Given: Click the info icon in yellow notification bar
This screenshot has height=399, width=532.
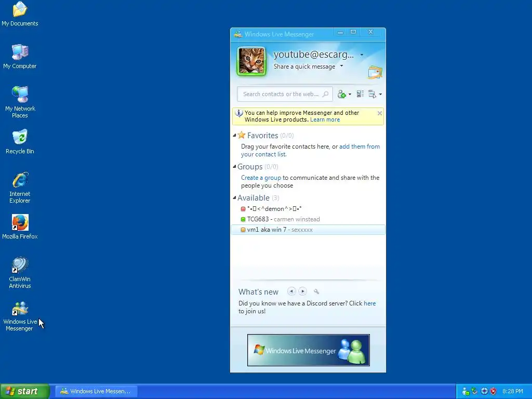Looking at the screenshot, I should (239, 113).
